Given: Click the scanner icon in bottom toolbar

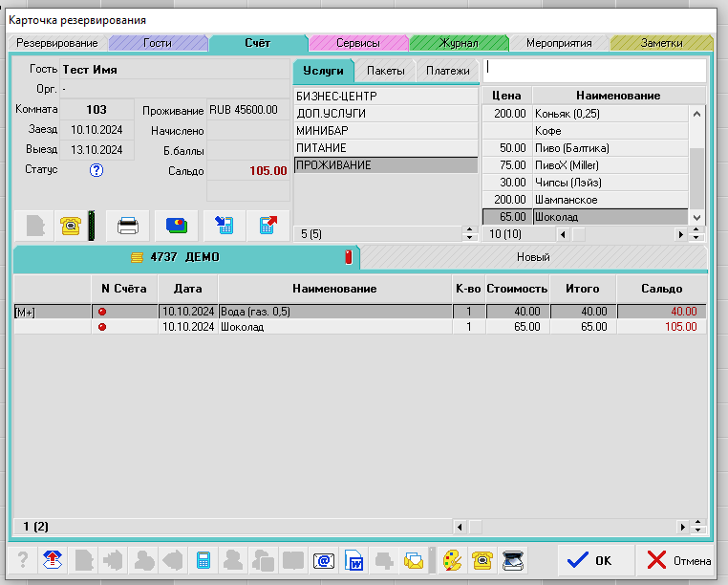Looking at the screenshot, I should click(514, 560).
